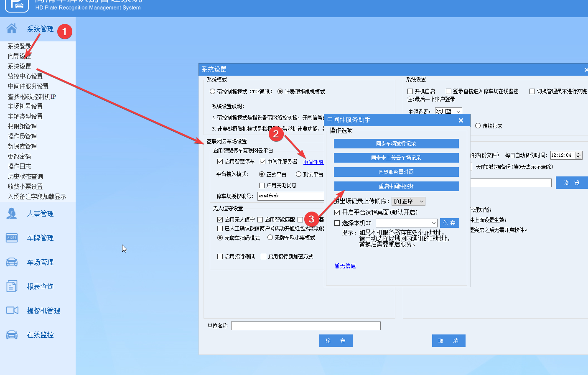Enable the 选择本机IP checkbox
Image resolution: width=588 pixels, height=375 pixels.
pos(337,223)
